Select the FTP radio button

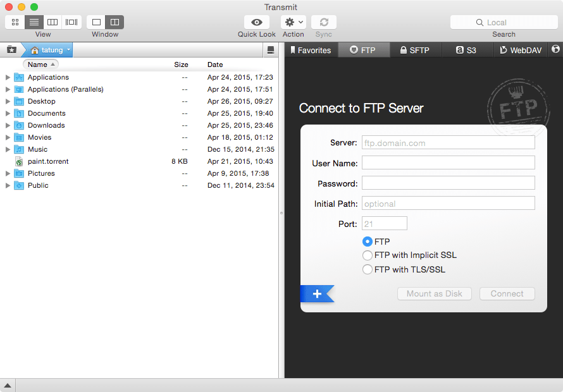368,242
